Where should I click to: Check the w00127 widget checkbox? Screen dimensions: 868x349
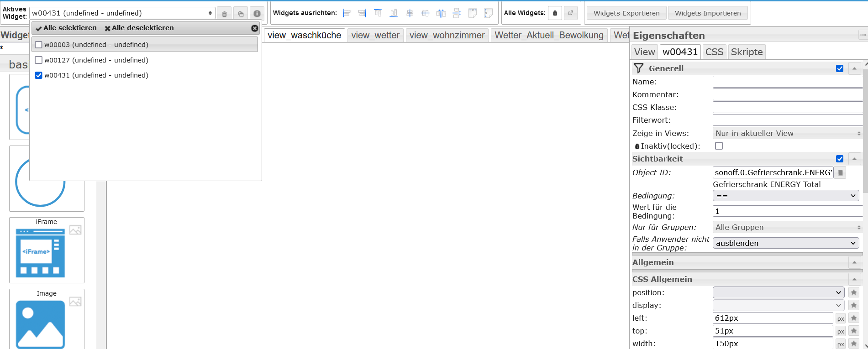pos(39,60)
